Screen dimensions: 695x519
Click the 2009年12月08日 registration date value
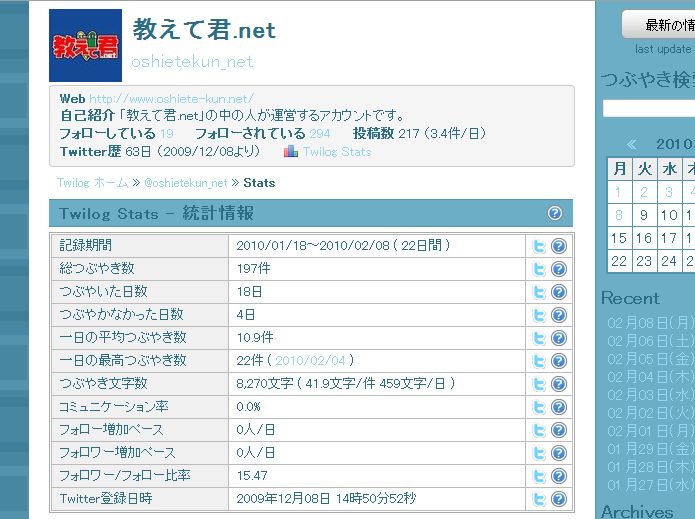click(x=326, y=499)
